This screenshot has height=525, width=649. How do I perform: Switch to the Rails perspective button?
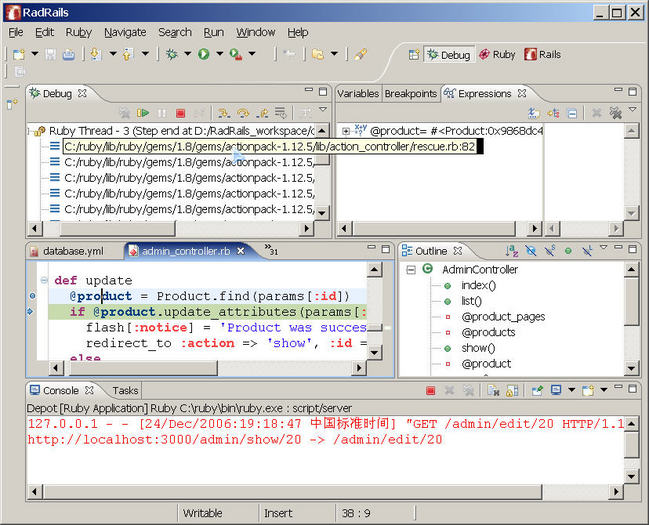click(x=543, y=55)
